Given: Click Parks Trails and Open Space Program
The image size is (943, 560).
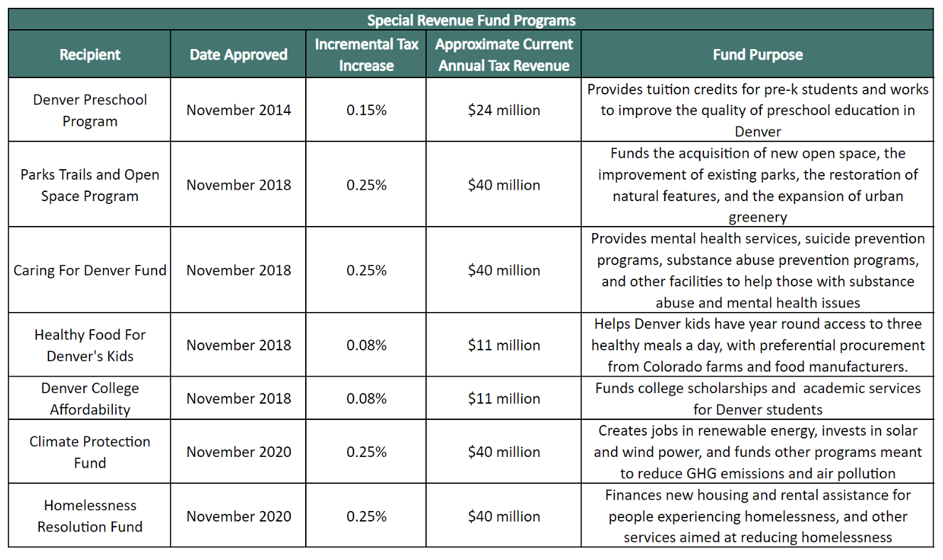Looking at the screenshot, I should click(x=90, y=185).
